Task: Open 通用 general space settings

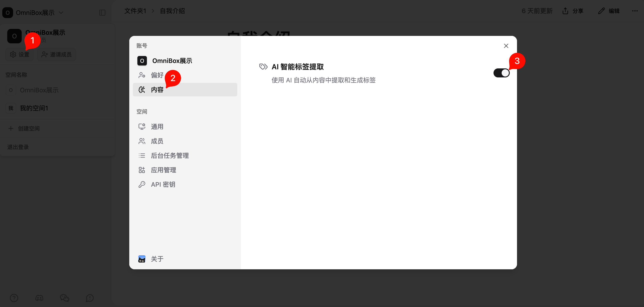Action: pyautogui.click(x=157, y=127)
